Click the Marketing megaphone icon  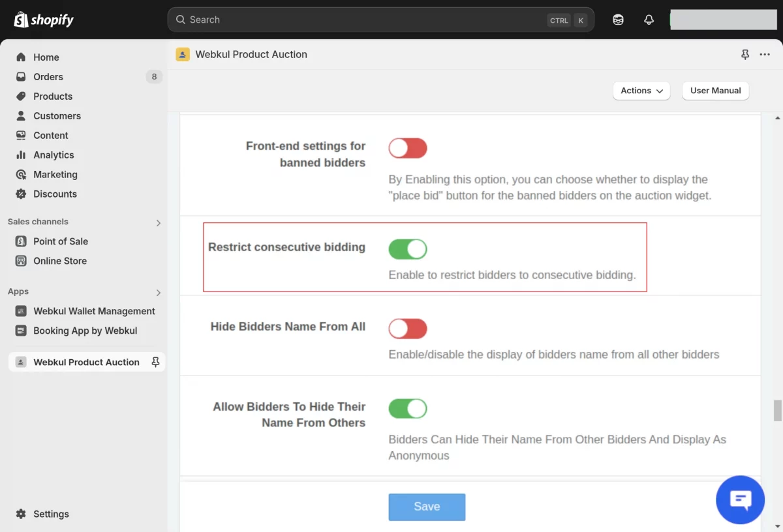[20, 174]
